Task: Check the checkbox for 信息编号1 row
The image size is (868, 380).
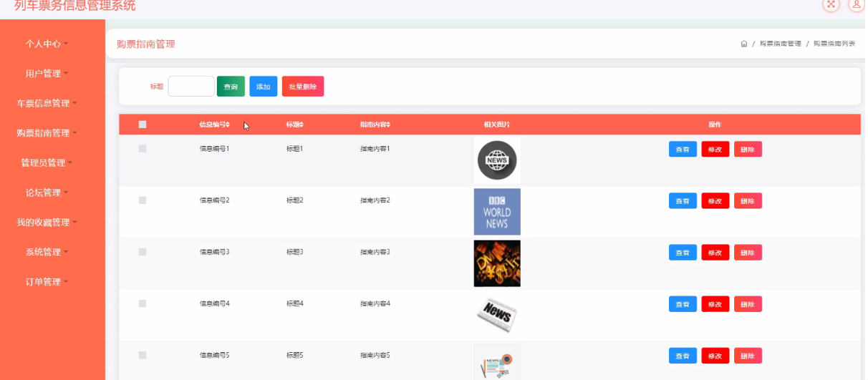Action: tap(143, 149)
